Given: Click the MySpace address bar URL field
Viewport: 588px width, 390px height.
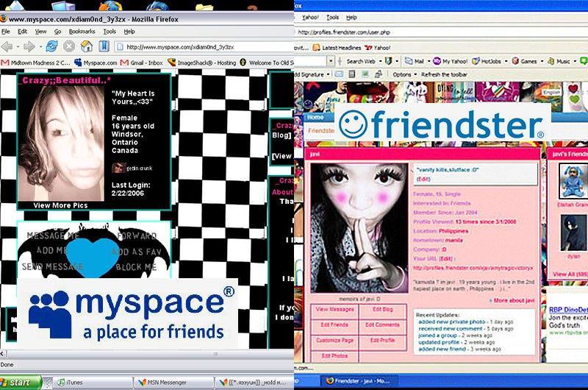Looking at the screenshot, I should click(204, 47).
